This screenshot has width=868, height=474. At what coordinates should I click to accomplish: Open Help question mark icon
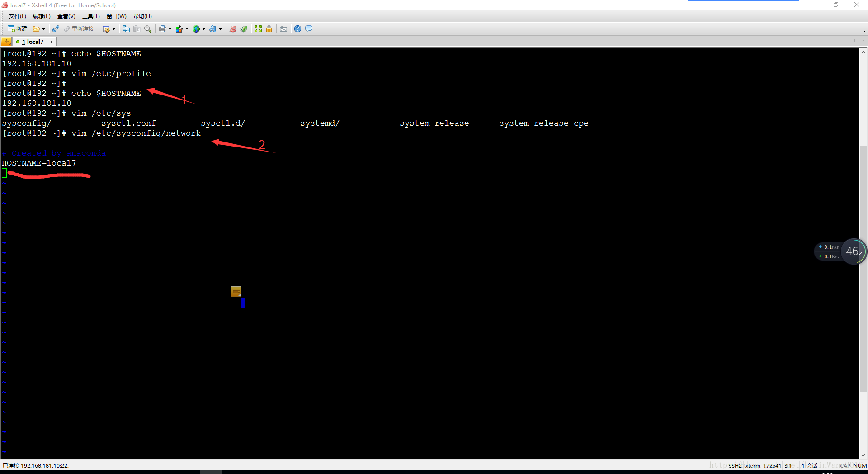[x=297, y=29]
